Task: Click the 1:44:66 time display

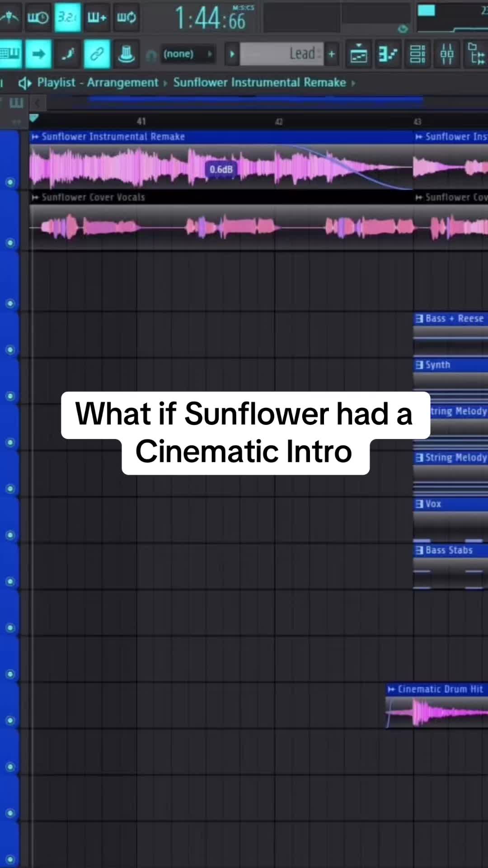Action: [211, 19]
